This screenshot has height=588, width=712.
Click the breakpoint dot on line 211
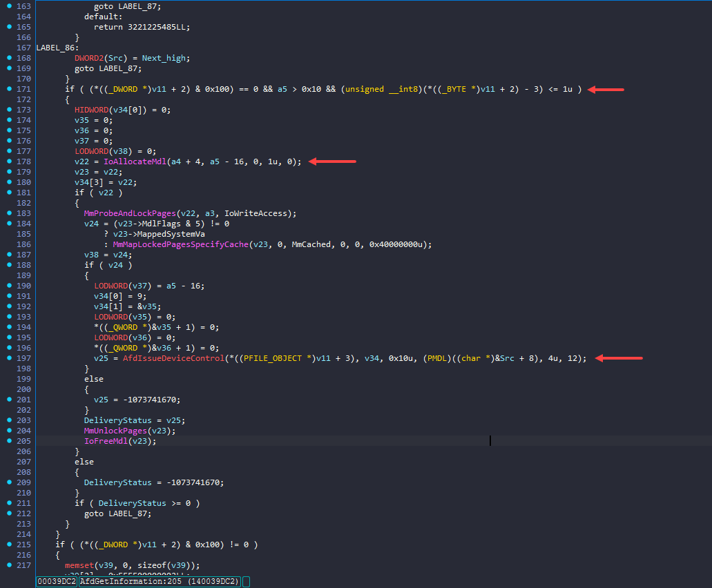(9, 503)
